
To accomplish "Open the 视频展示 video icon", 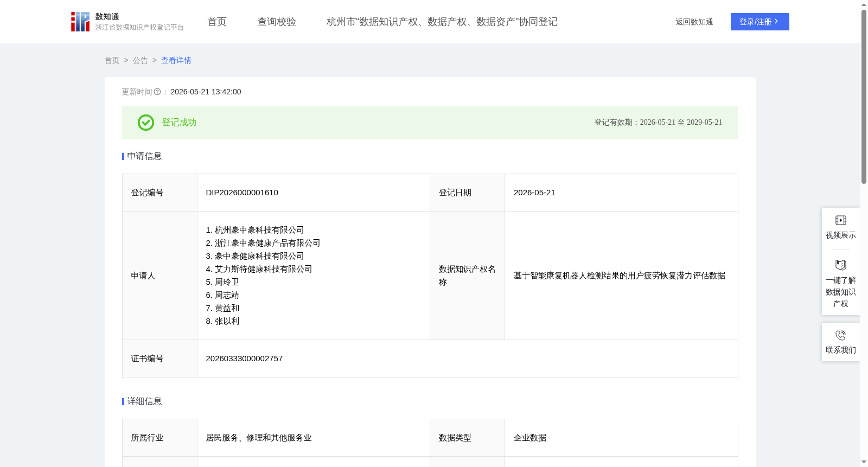I will click(841, 220).
